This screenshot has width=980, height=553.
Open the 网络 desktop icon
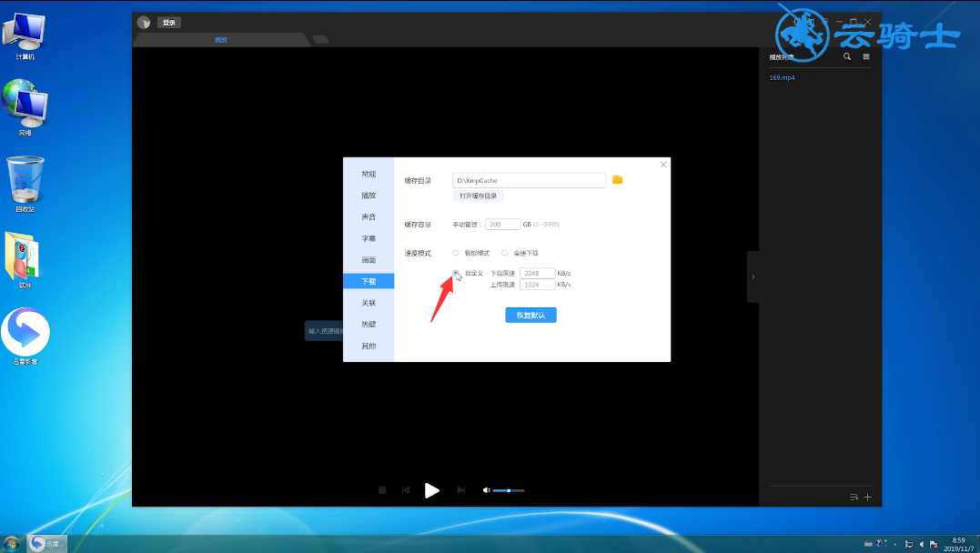pos(25,107)
